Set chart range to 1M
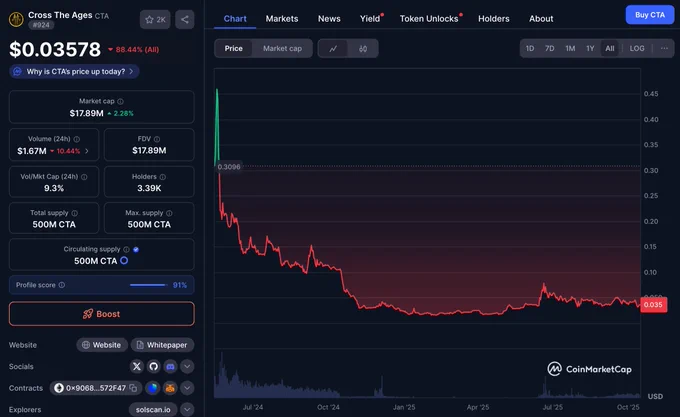This screenshot has height=417, width=680. (570, 49)
